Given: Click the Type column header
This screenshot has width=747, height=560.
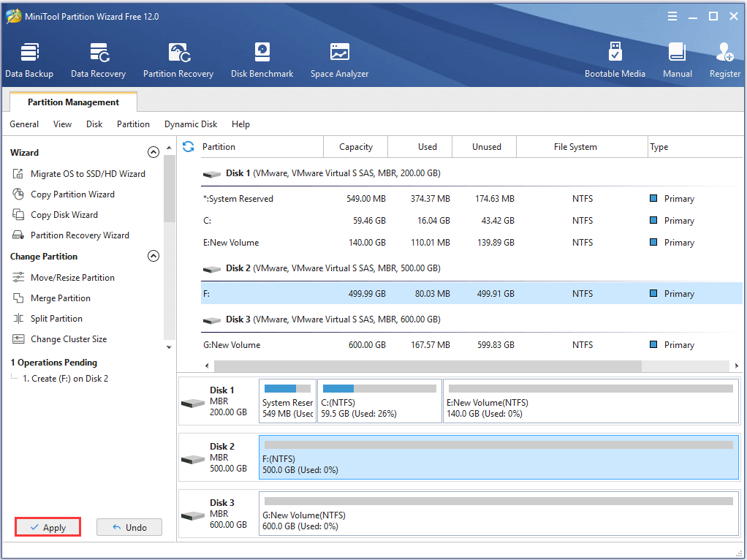Looking at the screenshot, I should [x=695, y=147].
